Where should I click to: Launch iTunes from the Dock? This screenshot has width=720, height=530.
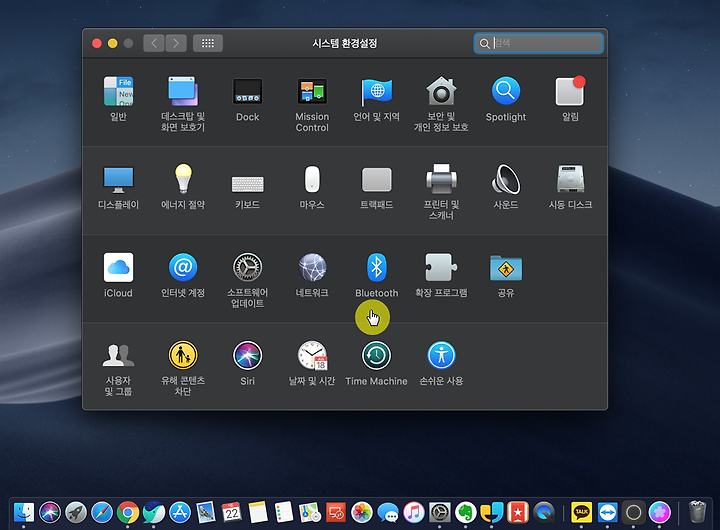[x=414, y=512]
